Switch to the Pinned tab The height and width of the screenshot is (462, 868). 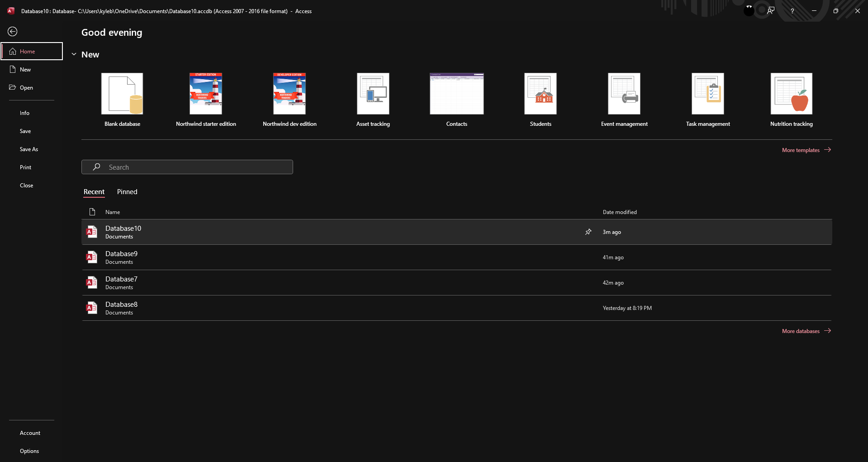[127, 192]
